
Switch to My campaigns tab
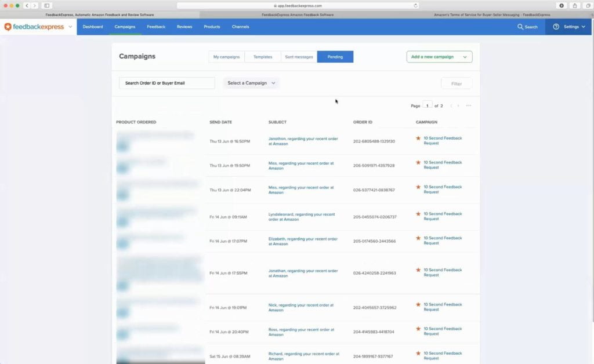(x=227, y=57)
